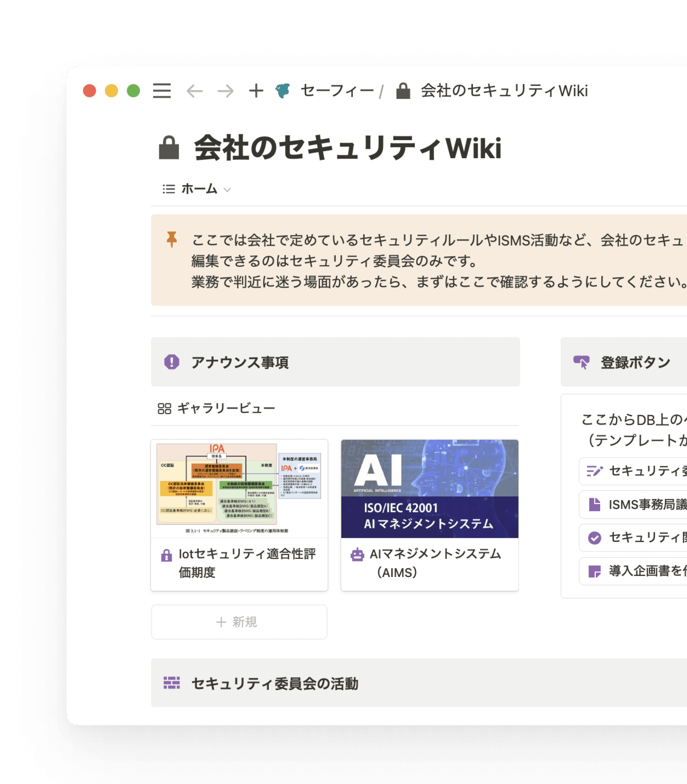Open the sidebar using the hamburger icon
687x784 pixels.
click(x=162, y=91)
